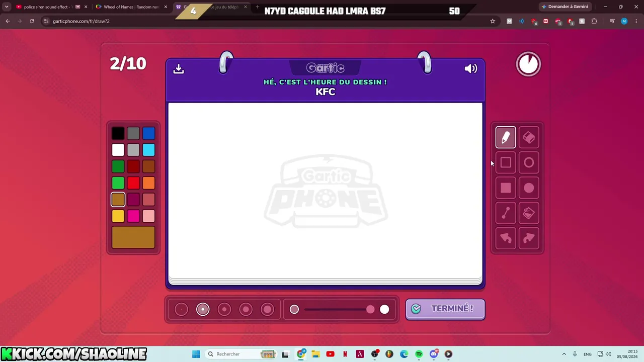644x362 pixels.
Task: Bookmark this page with the star
Action: (x=493, y=21)
